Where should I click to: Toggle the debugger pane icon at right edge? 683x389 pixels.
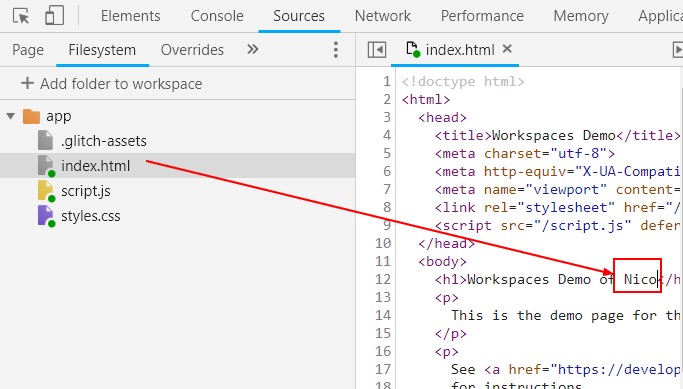677,50
